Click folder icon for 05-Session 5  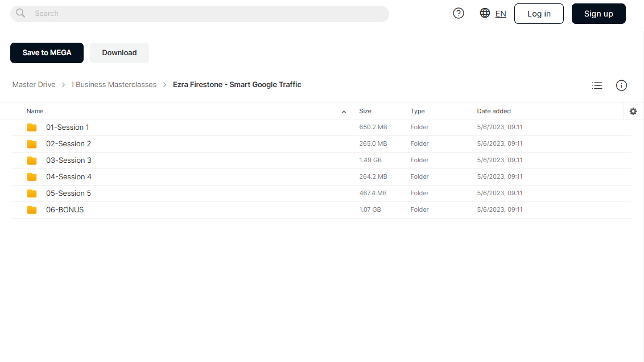pos(32,193)
